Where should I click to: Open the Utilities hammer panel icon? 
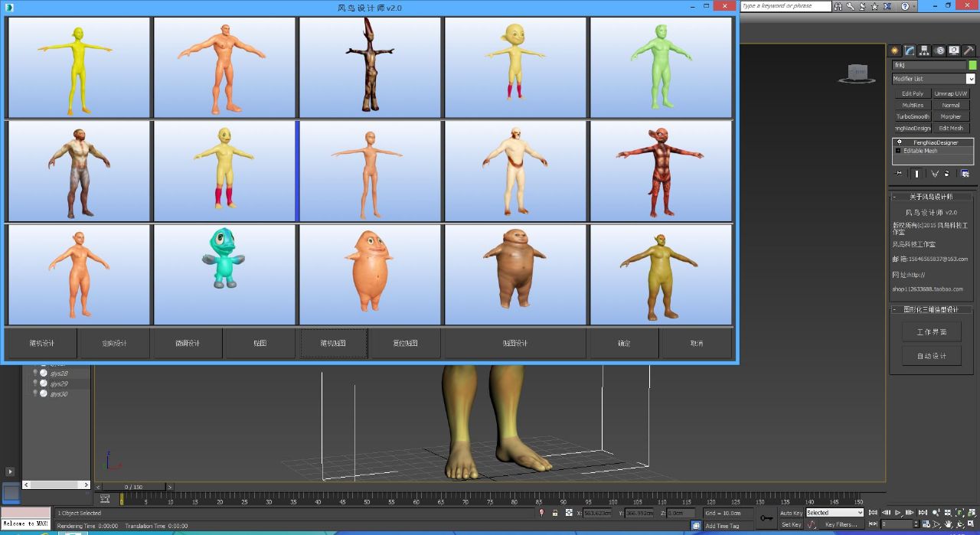[x=969, y=51]
